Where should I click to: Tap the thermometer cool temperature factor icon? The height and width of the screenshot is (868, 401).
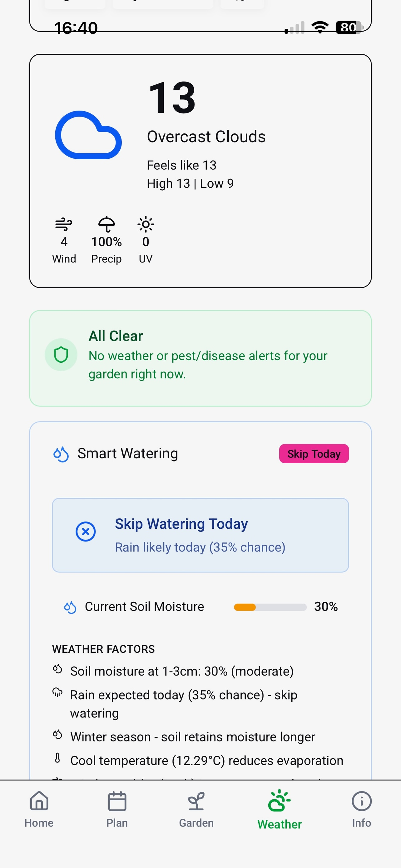pos(57,758)
